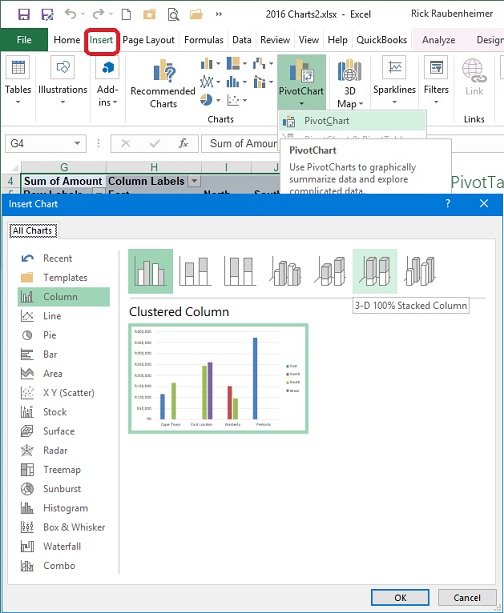Select the 100% Stacked Column chart subtype
Image resolution: width=504 pixels, height=613 pixels.
tap(240, 271)
